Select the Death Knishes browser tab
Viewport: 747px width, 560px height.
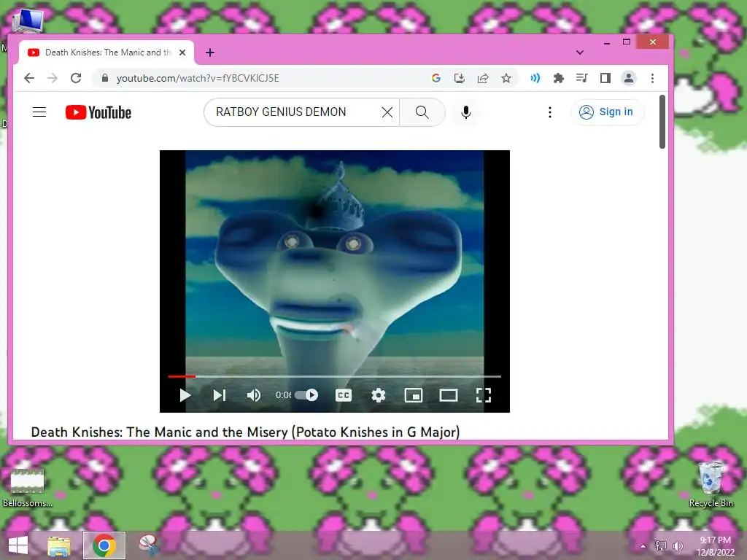click(x=107, y=52)
